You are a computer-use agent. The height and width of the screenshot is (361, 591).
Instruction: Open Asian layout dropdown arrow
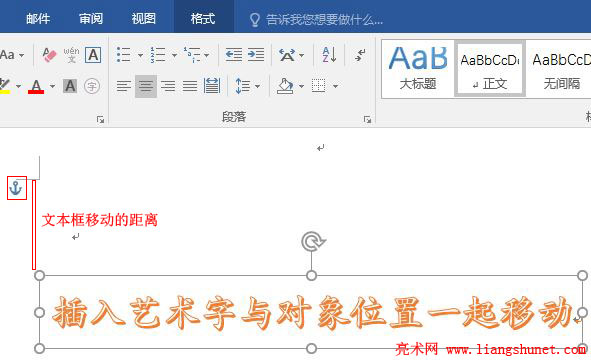302,55
